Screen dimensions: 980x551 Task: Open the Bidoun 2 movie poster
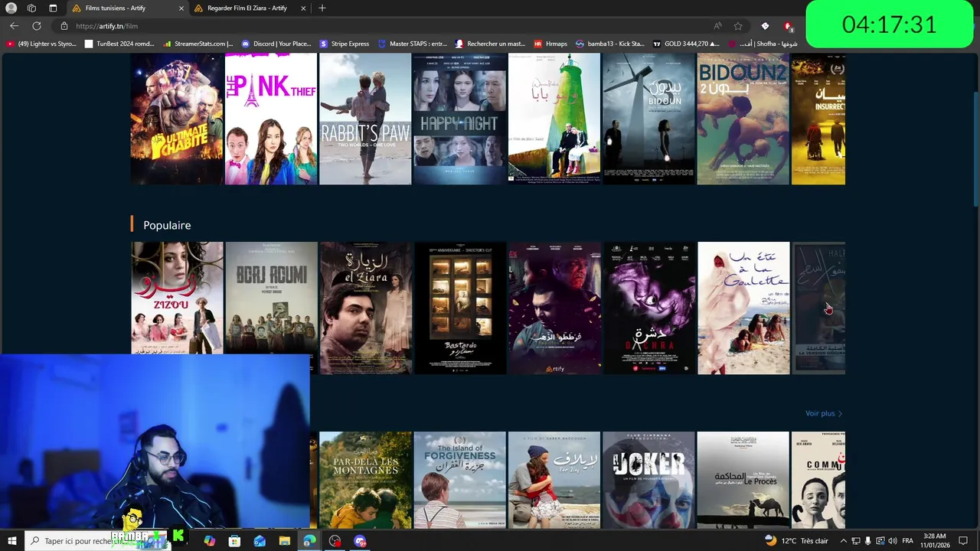click(743, 119)
